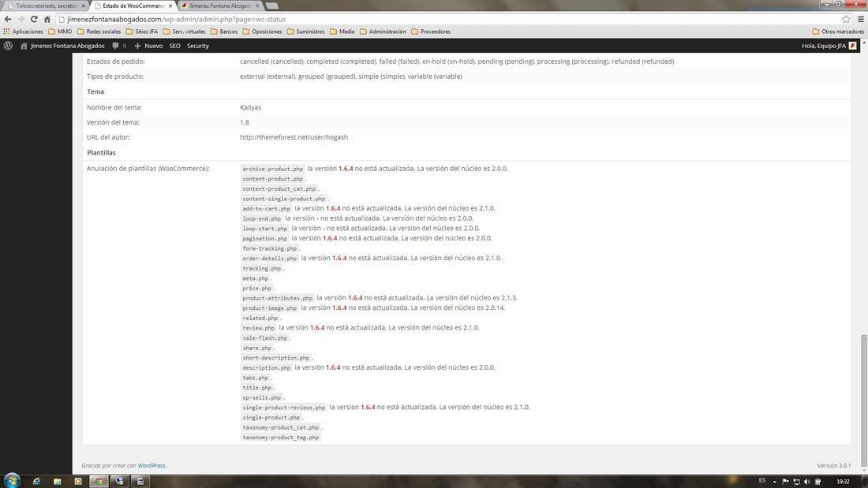Open the calculator taskbar icon
Image resolution: width=868 pixels, height=488 pixels.
point(140,482)
